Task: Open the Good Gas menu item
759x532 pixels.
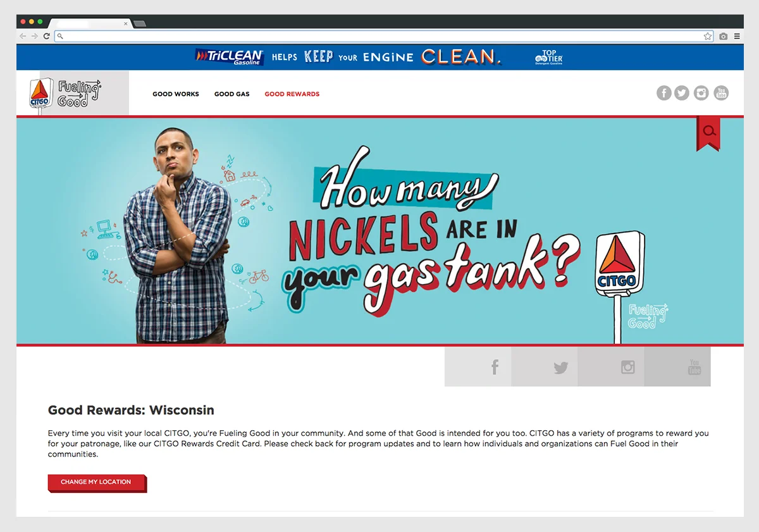Action: point(232,94)
